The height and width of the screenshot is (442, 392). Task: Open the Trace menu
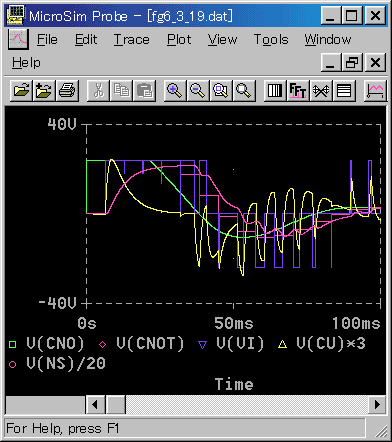click(x=131, y=40)
